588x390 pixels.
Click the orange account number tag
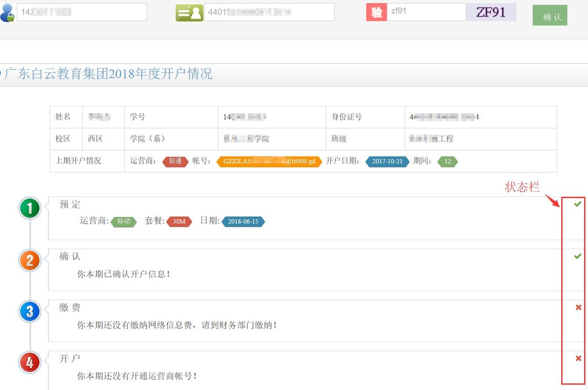click(269, 161)
